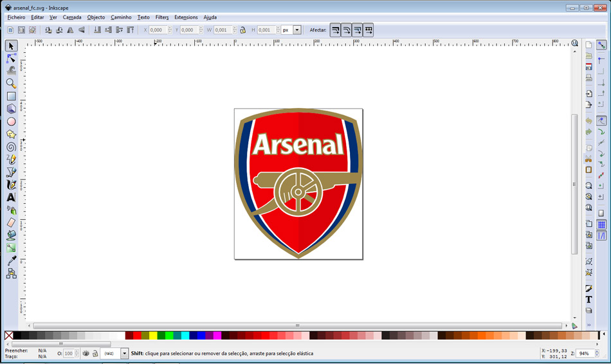Activate the color Dropper tool
Image resolution: width=611 pixels, height=364 pixels.
tap(11, 260)
